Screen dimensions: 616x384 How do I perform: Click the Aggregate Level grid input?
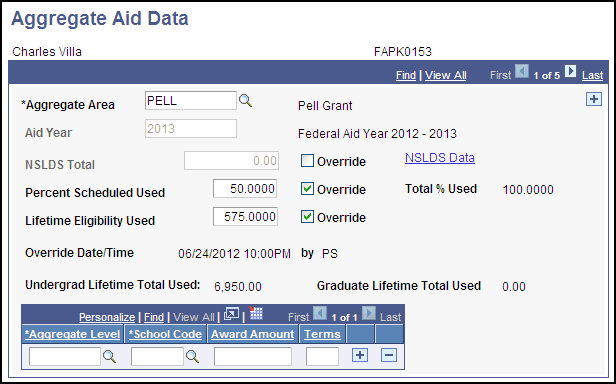65,356
